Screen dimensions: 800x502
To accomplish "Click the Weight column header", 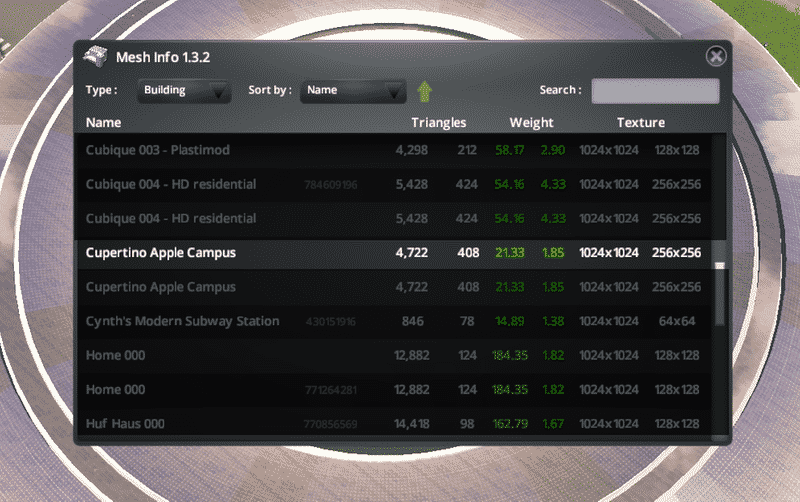I will pos(531,123).
